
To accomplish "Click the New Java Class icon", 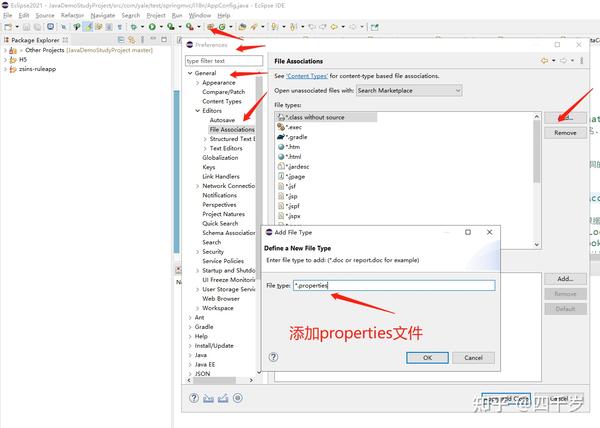I will 222,27.
